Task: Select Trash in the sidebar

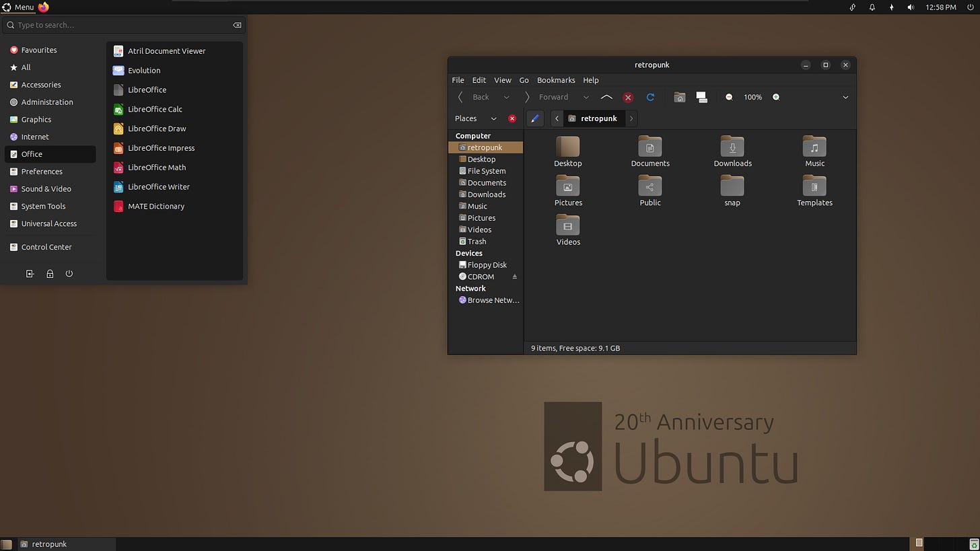Action: click(485, 242)
